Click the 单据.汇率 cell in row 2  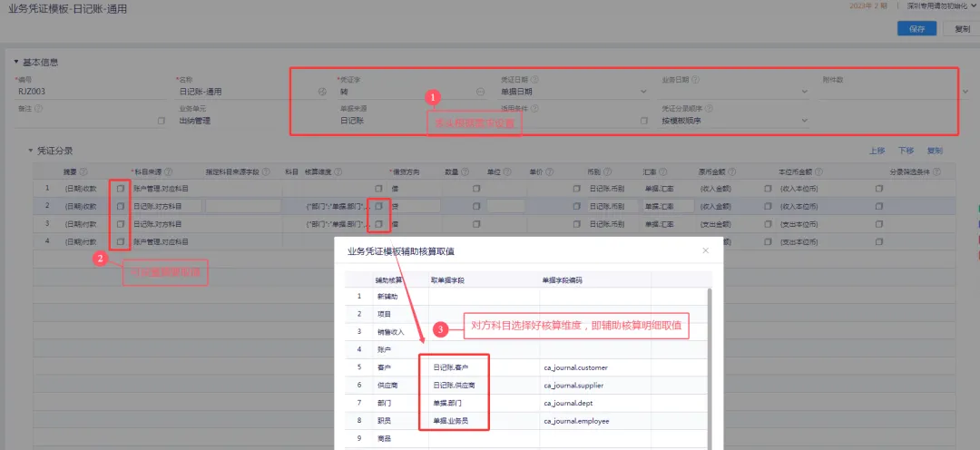(668, 206)
